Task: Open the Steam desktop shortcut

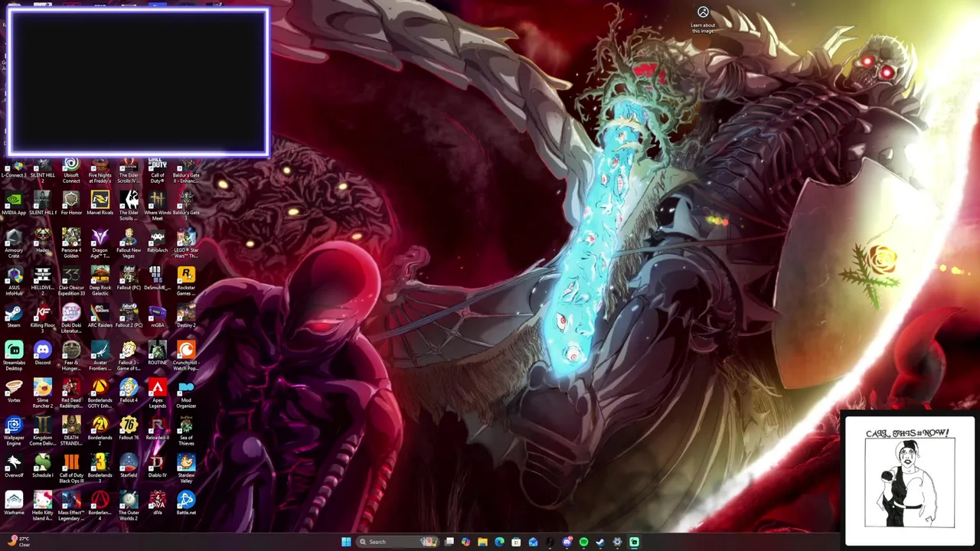Action: 14,317
